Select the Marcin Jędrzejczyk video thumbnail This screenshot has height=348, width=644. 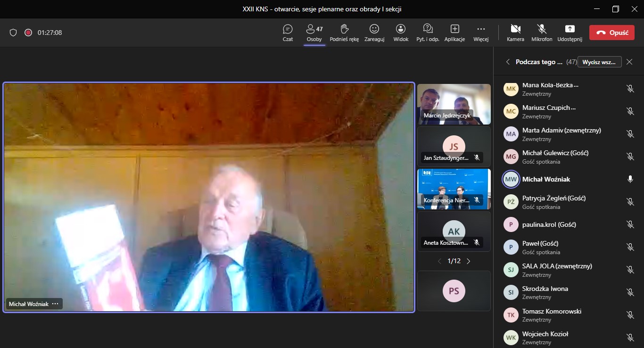point(454,104)
